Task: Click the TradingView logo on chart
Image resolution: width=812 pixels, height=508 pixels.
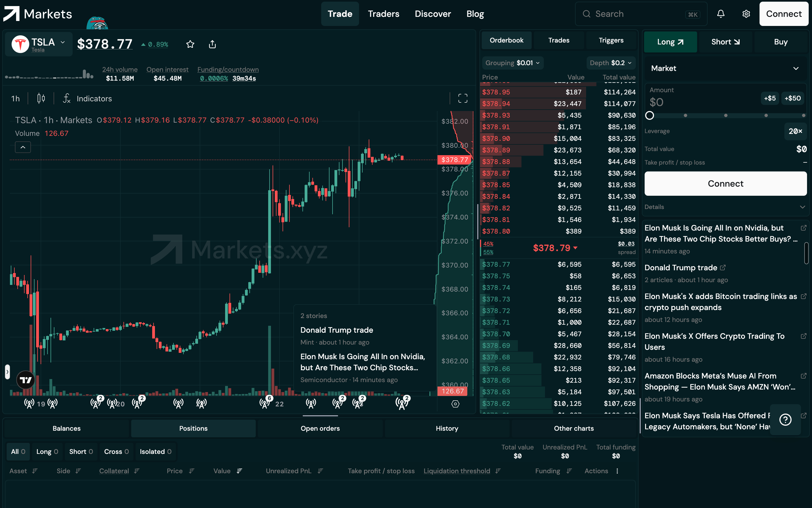Action: pos(25,380)
